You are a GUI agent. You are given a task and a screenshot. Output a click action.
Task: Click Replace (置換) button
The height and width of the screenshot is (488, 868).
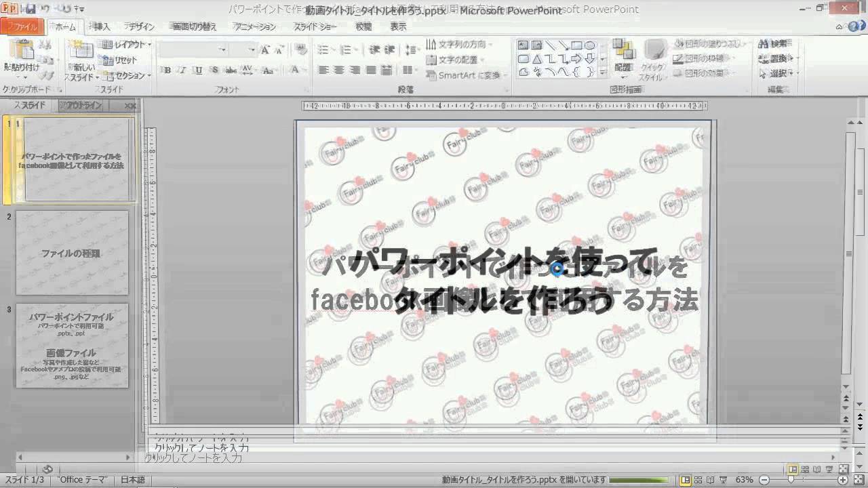(776, 59)
